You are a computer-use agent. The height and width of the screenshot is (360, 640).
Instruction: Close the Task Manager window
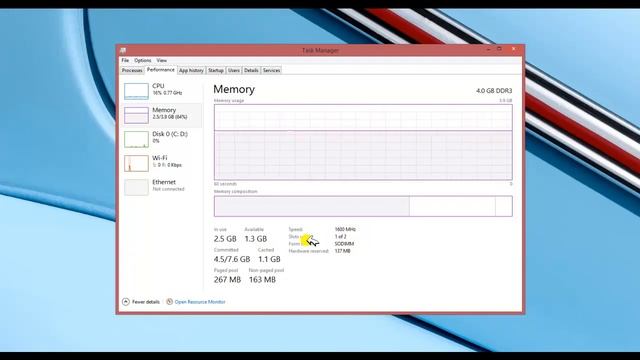pos(513,49)
